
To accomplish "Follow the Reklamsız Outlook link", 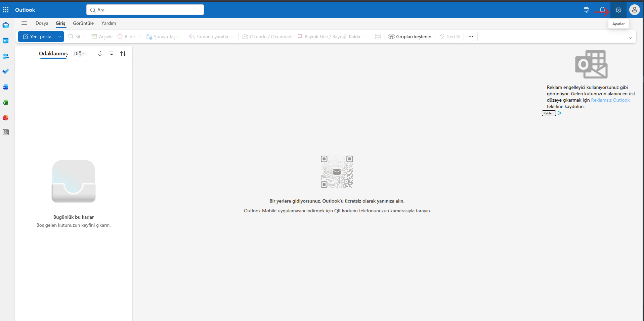I will point(610,100).
